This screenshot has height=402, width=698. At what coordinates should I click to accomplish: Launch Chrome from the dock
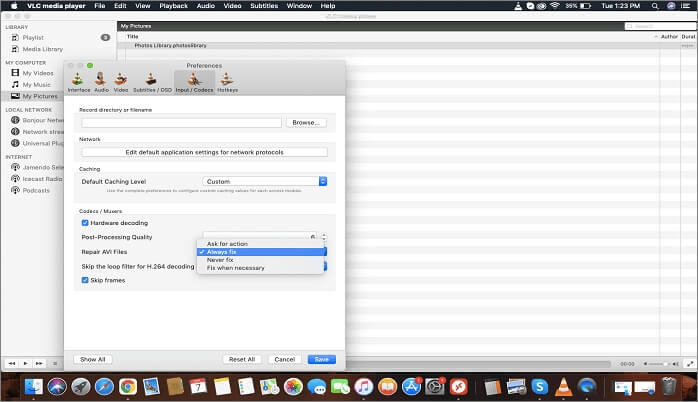[128, 386]
